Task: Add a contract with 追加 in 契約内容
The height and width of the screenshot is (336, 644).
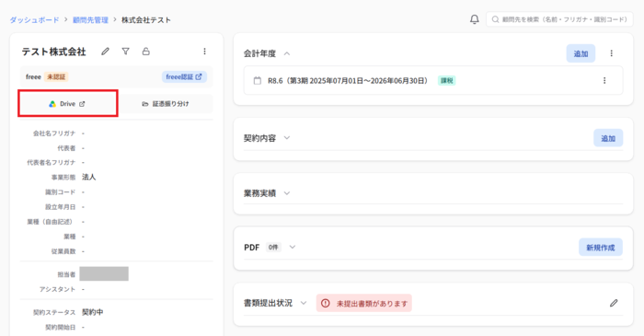Action: [x=608, y=138]
